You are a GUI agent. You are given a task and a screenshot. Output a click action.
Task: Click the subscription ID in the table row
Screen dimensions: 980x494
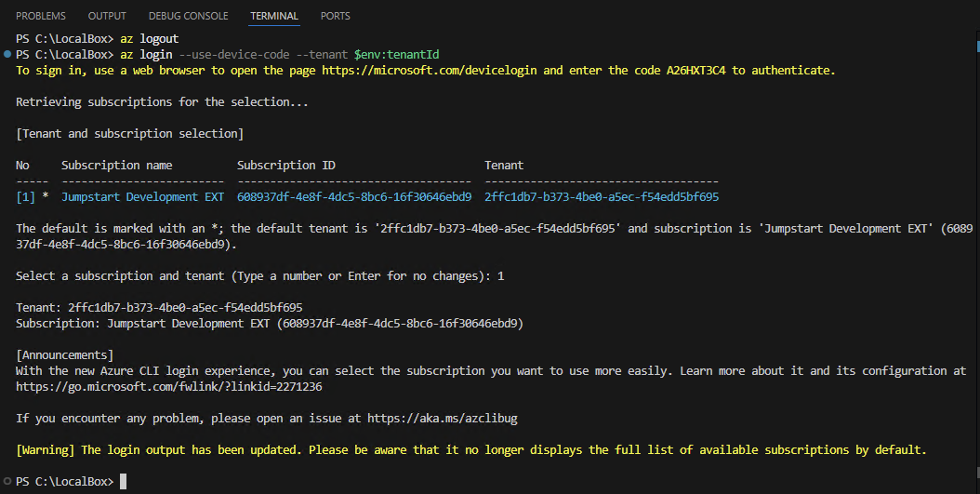coord(354,197)
